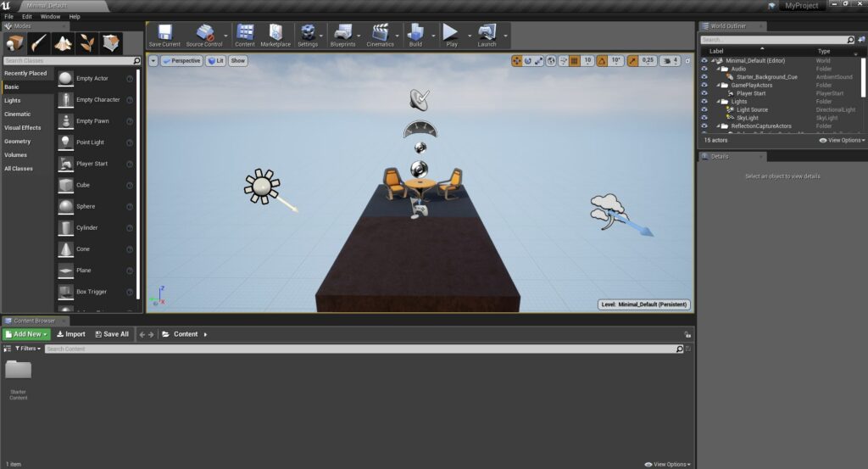Toggle scale snapping in viewport toolbar

(632, 61)
